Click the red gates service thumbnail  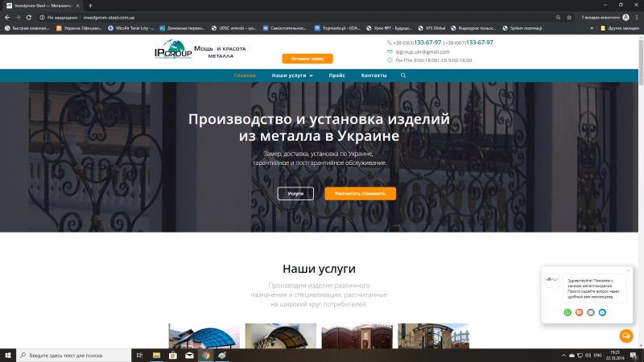[x=357, y=335]
